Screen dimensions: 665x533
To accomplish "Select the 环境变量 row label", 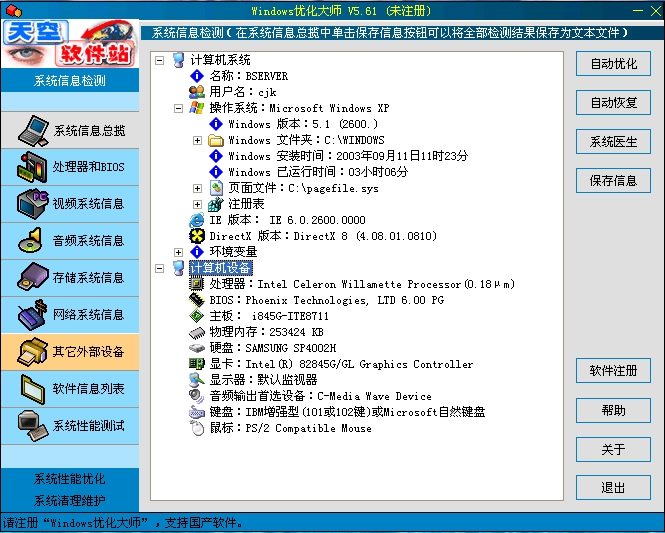I will click(x=233, y=252).
